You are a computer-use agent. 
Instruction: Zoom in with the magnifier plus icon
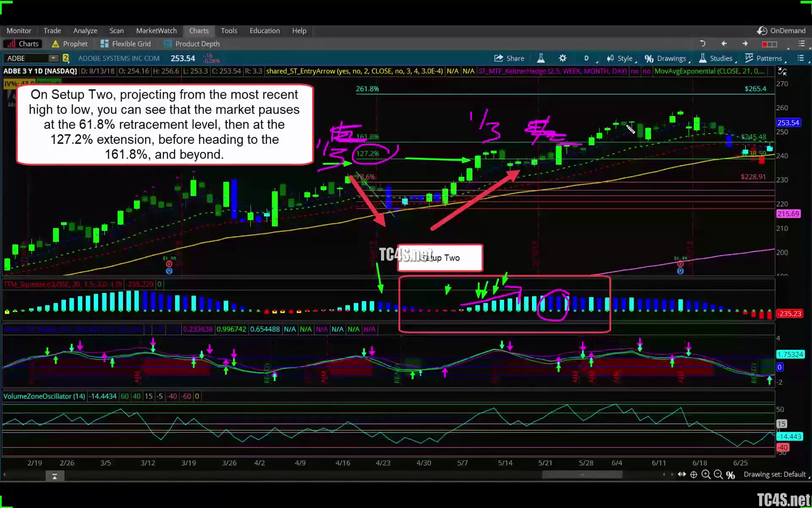pos(706,475)
